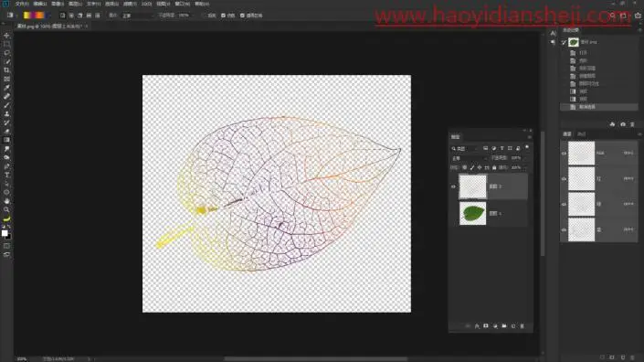
Task: Click the options bar Opacity field
Action: coord(184,16)
